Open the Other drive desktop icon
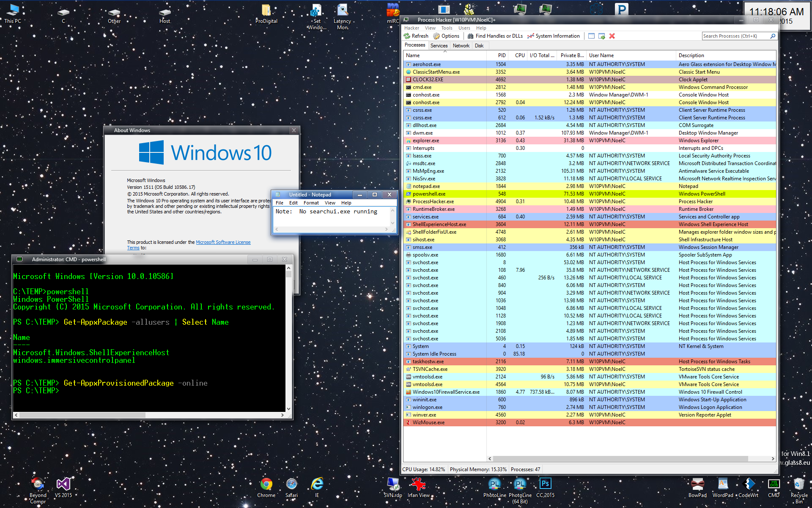 click(x=114, y=15)
